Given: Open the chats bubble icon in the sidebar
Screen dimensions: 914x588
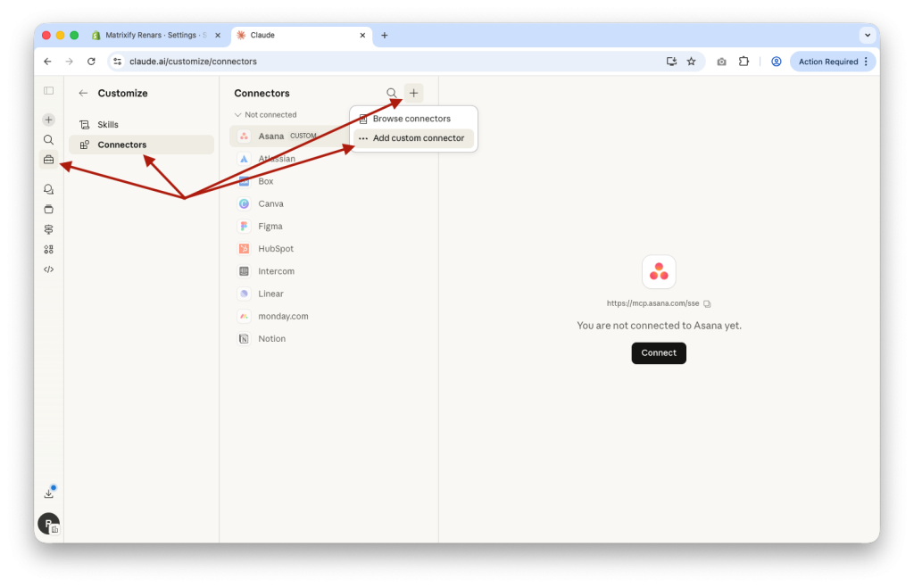Looking at the screenshot, I should click(x=48, y=188).
